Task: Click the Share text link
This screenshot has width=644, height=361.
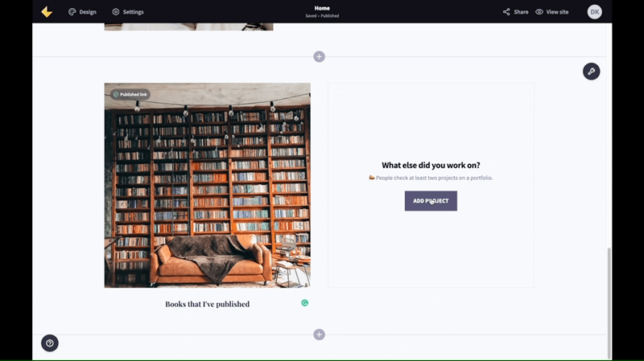Action: coord(521,12)
